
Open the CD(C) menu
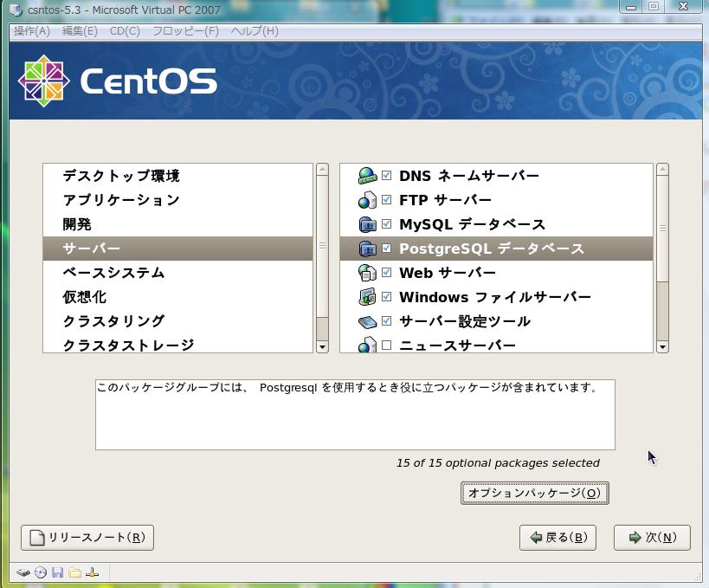point(125,31)
